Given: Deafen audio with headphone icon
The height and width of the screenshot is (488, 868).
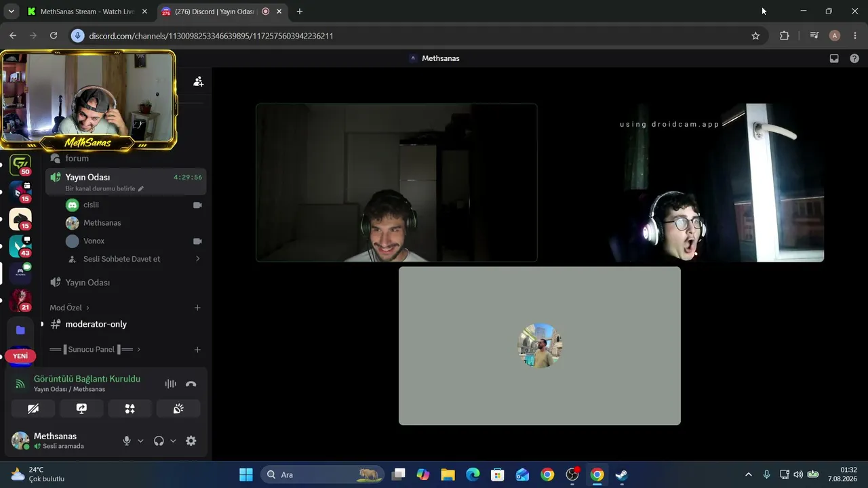Looking at the screenshot, I should pyautogui.click(x=159, y=441).
